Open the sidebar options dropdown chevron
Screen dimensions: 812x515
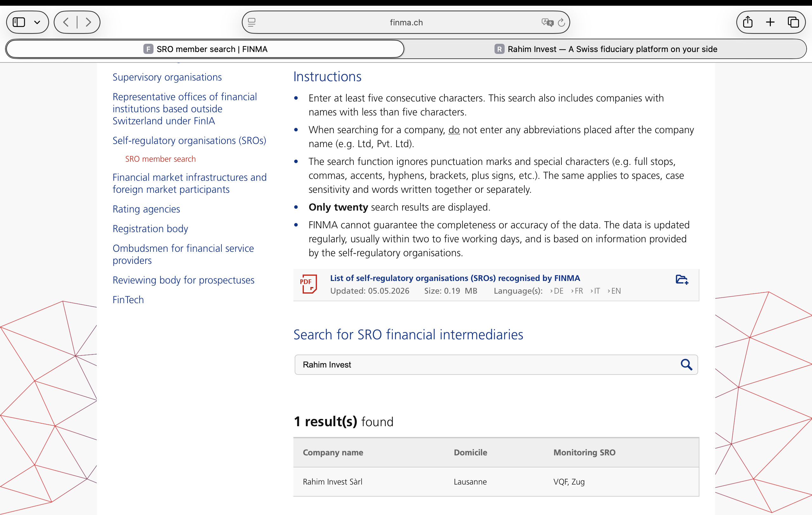(37, 22)
